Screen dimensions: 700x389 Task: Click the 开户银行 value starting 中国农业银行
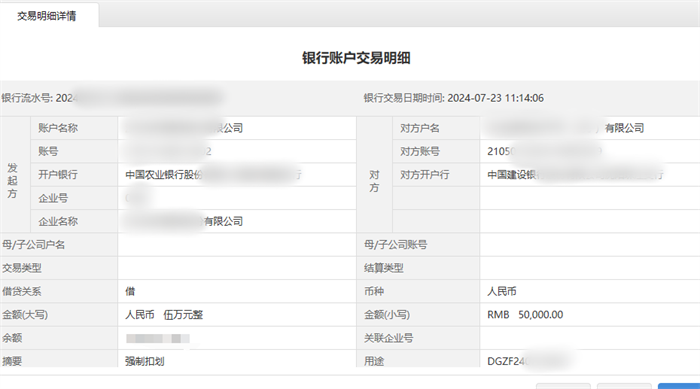point(213,175)
